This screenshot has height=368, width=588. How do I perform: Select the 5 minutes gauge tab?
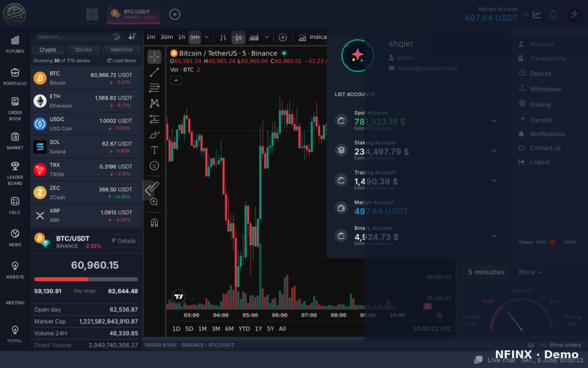tap(486, 272)
